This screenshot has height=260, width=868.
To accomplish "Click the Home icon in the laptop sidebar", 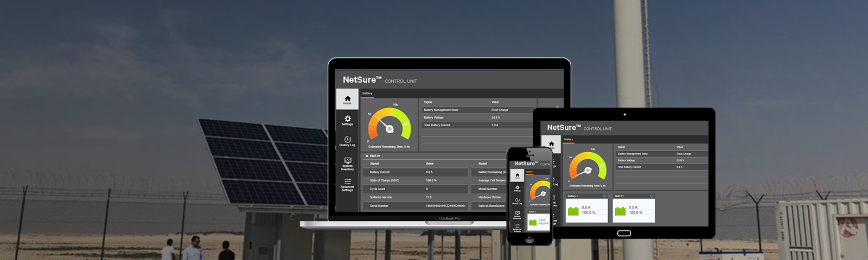I will click(x=347, y=99).
